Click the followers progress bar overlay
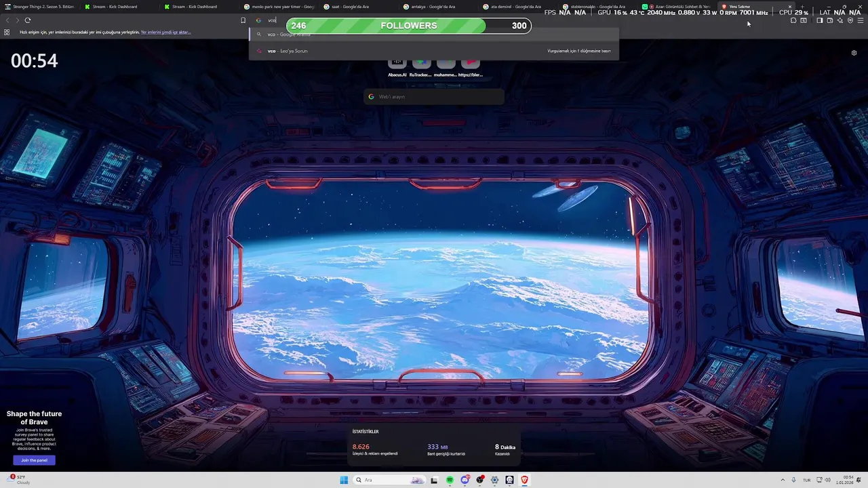Image resolution: width=868 pixels, height=488 pixels. [409, 26]
